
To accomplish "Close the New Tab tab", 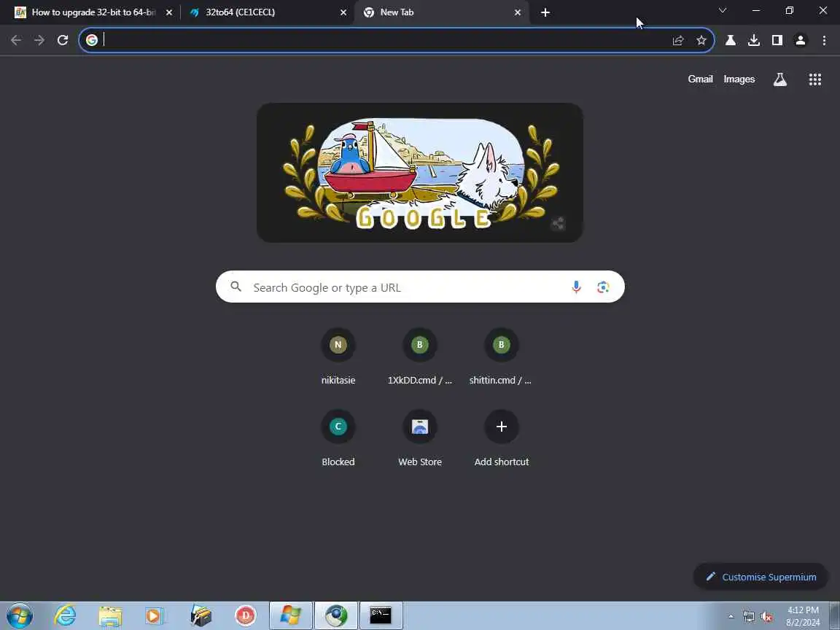I will tap(518, 12).
